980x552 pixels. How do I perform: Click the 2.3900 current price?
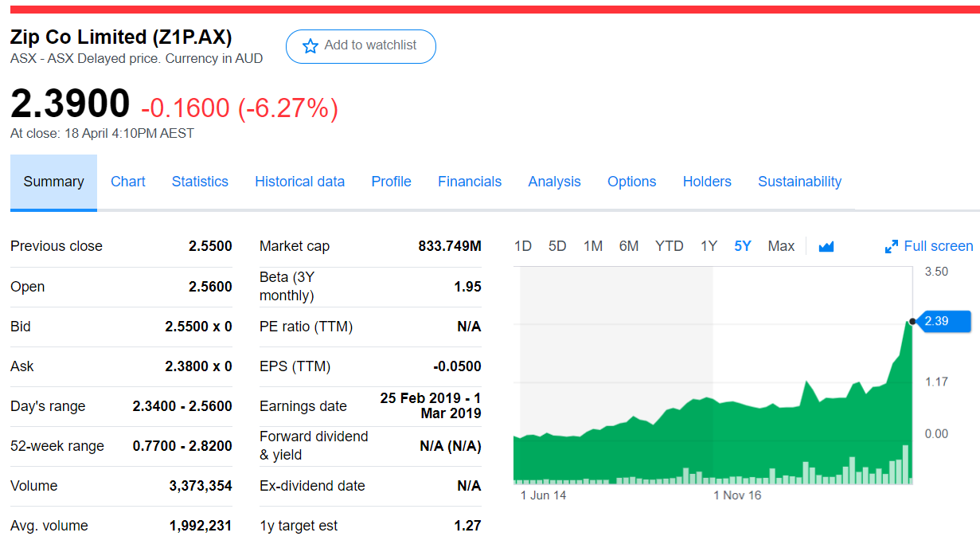coord(70,104)
